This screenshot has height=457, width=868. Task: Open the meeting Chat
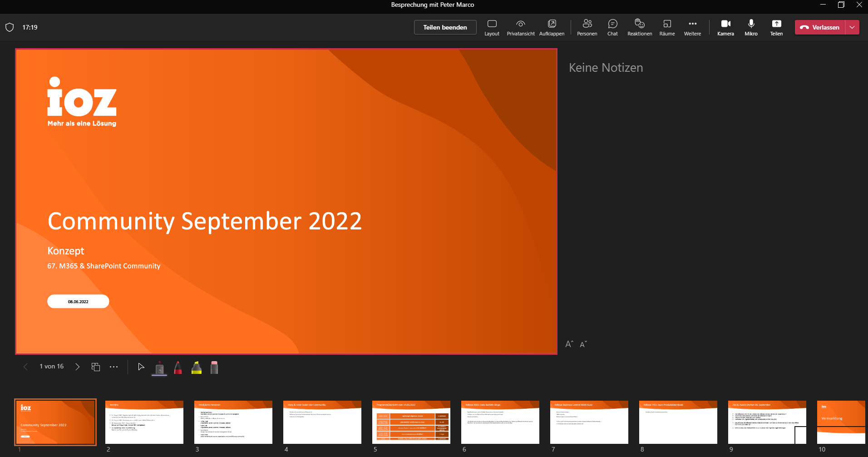612,27
